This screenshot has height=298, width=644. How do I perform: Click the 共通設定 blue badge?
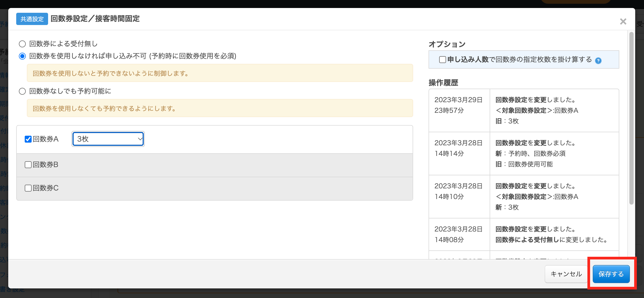[x=32, y=19]
